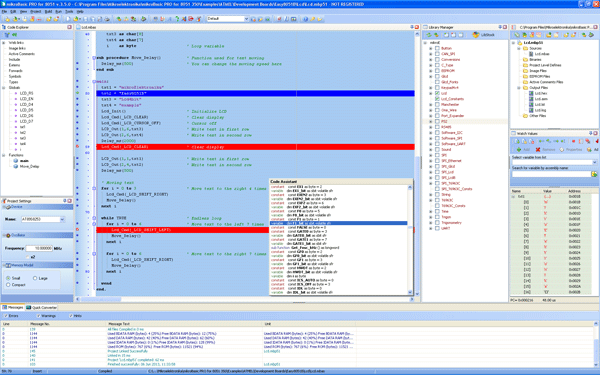Screen dimensions: 600x375
Task: Click the Device section icon
Action: click(8, 207)
